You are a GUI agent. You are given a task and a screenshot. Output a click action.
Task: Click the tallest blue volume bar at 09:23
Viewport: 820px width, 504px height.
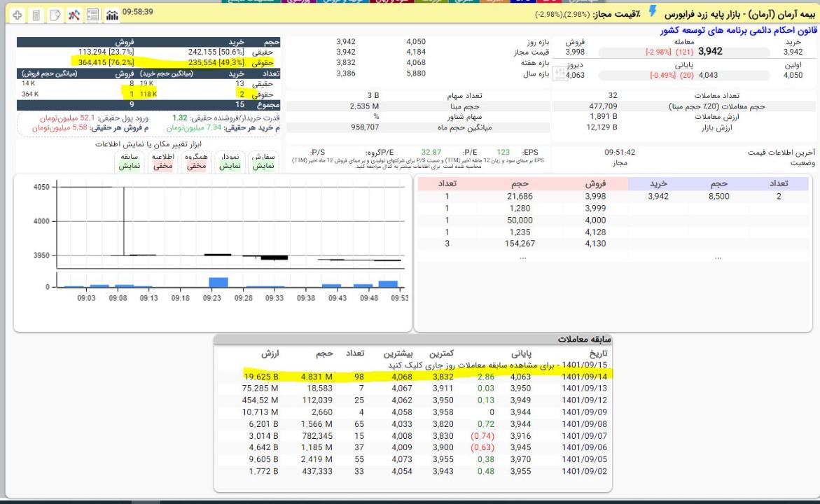(x=218, y=282)
